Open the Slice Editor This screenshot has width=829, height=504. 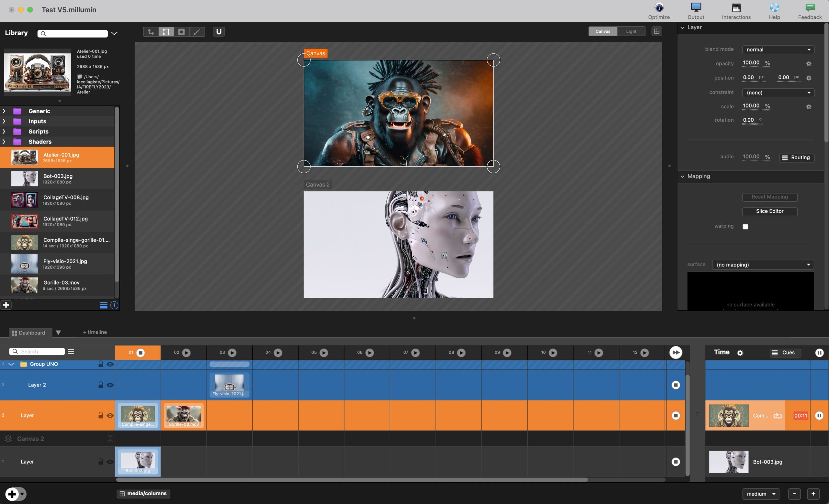[x=769, y=211]
